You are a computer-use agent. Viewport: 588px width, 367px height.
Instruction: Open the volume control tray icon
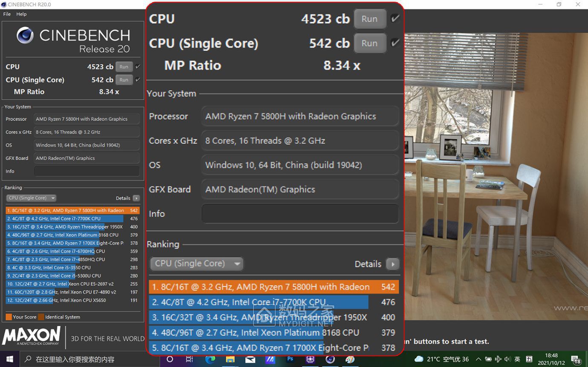(x=507, y=359)
